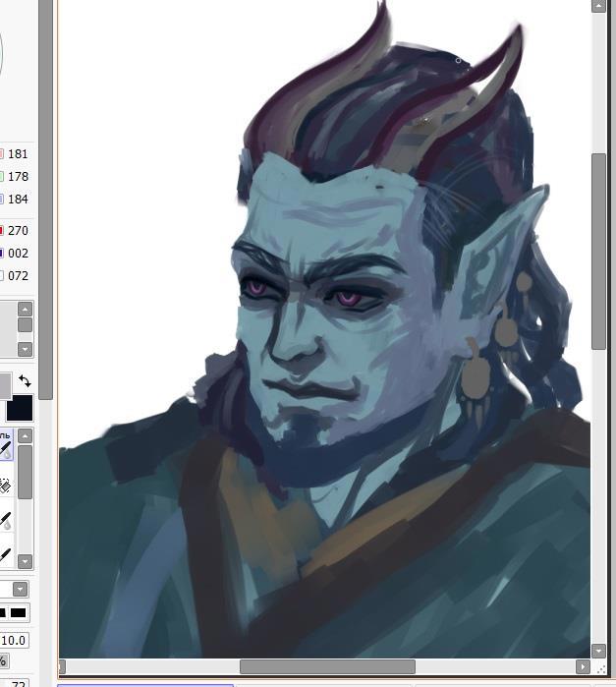Click the hue value 270
The height and width of the screenshot is (687, 616).
coord(18,231)
